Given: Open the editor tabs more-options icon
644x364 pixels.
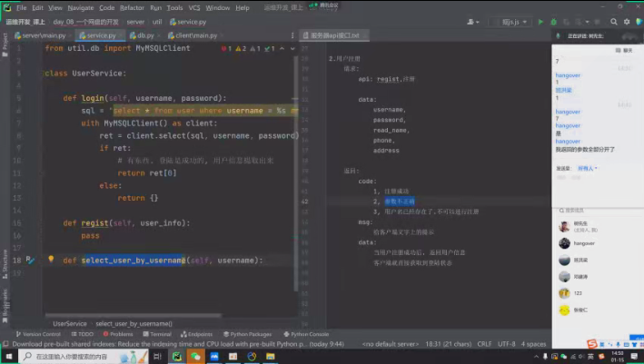Looking at the screenshot, I should point(292,35).
